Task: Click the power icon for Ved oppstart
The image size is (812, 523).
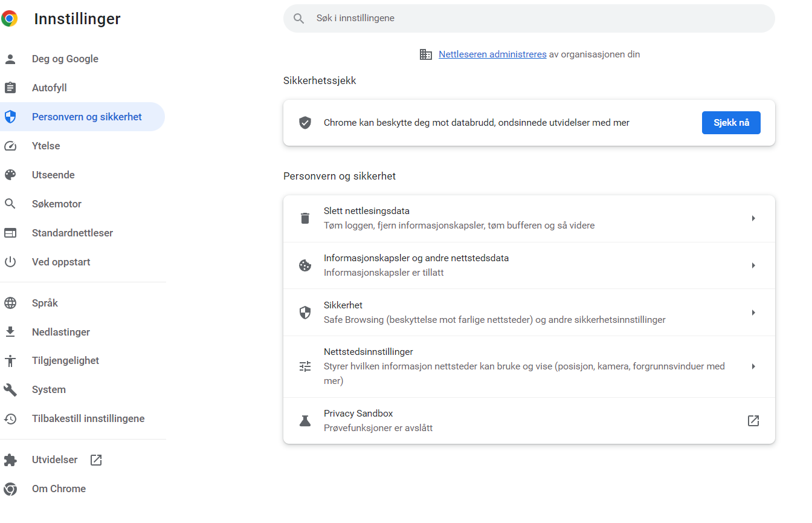Action: click(x=10, y=262)
